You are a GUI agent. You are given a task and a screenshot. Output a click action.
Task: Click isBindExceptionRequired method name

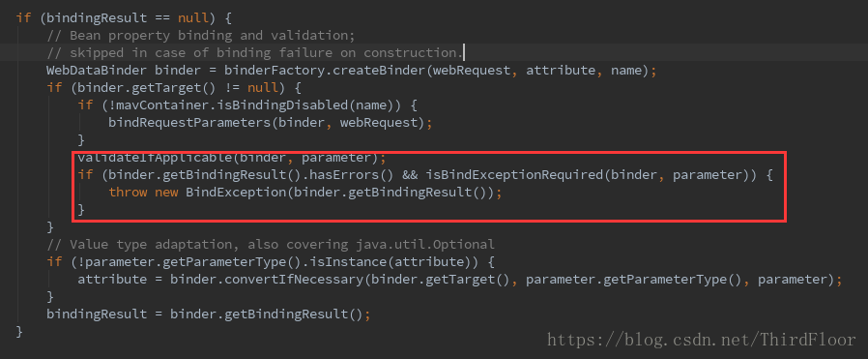coord(514,175)
